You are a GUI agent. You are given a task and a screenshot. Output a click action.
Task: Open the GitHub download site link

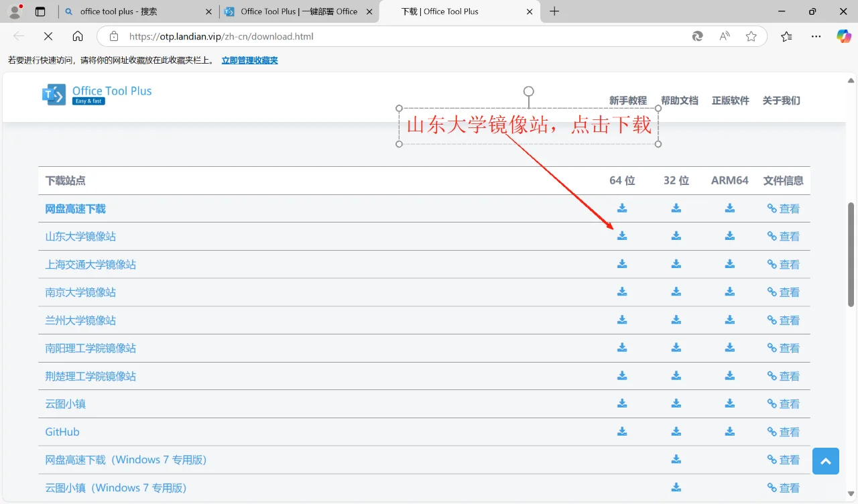click(62, 432)
